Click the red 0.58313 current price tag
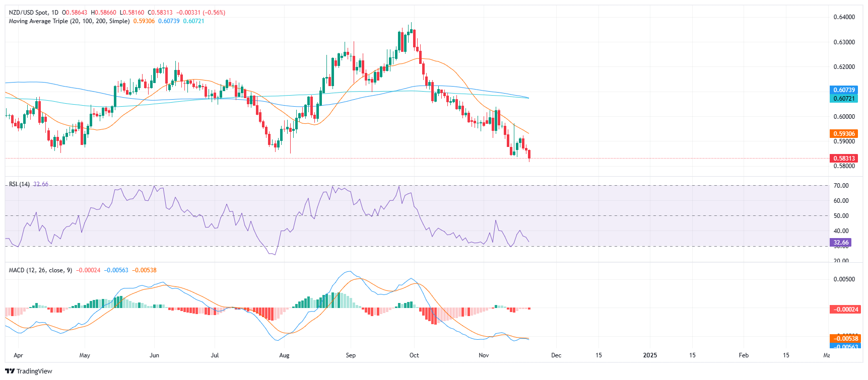The width and height of the screenshot is (868, 380). click(844, 158)
